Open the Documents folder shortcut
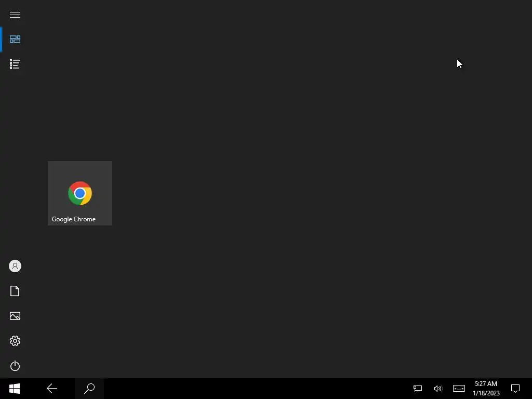Screen dimensions: 532x399 (x=15, y=291)
